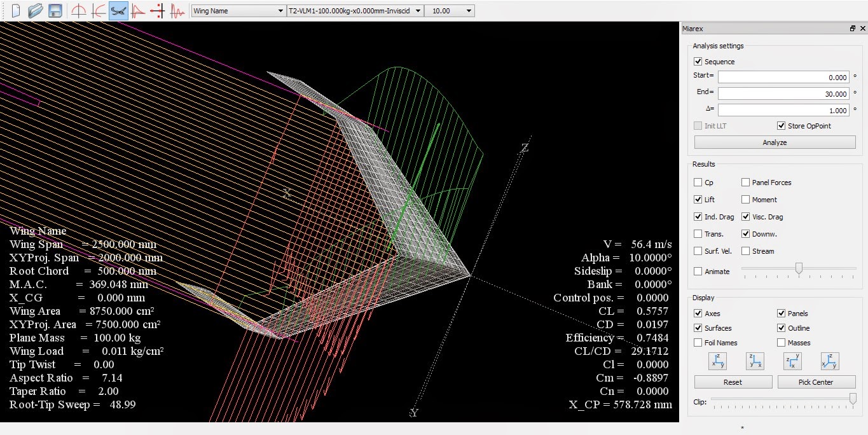
Task: Switch to the isometric 3D view orientation
Action: 829,361
